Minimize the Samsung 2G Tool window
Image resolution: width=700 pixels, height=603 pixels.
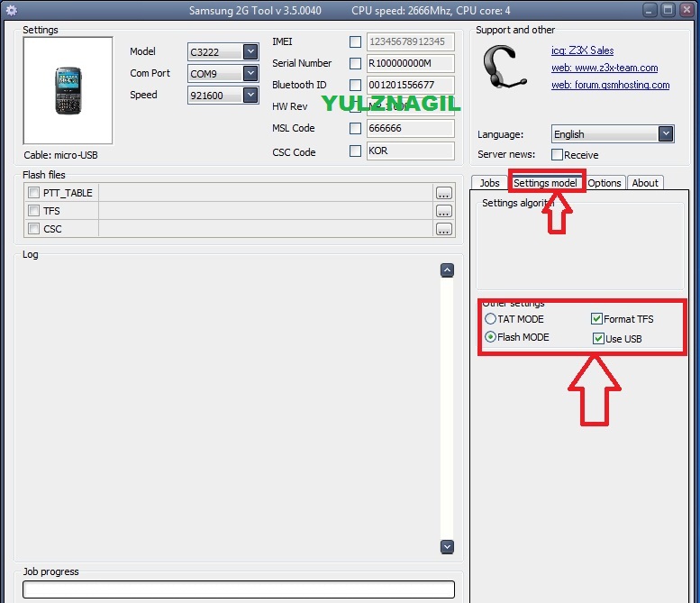(650, 10)
